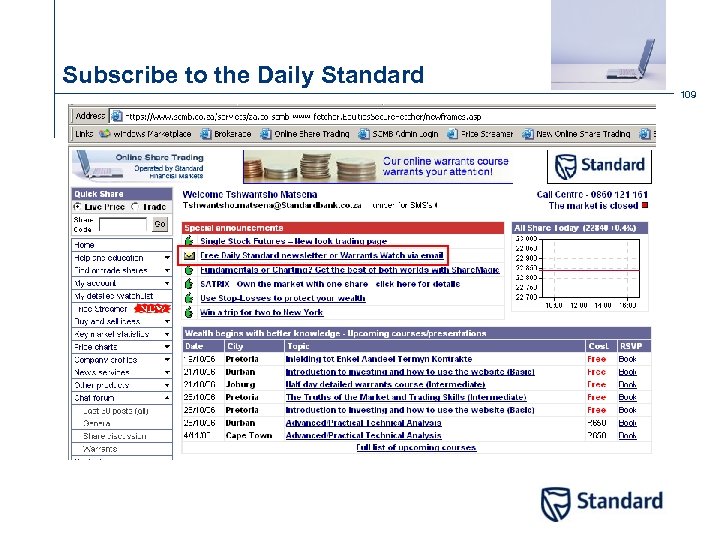Open Windows Marketplace link icon
The width and height of the screenshot is (720, 540).
click(x=105, y=134)
